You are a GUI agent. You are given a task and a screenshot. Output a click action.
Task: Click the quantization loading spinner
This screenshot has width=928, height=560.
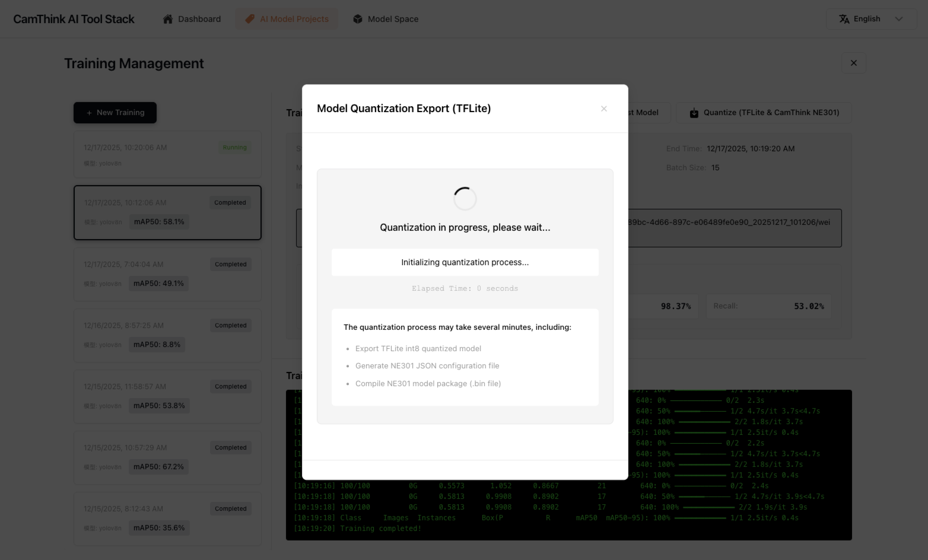point(465,199)
